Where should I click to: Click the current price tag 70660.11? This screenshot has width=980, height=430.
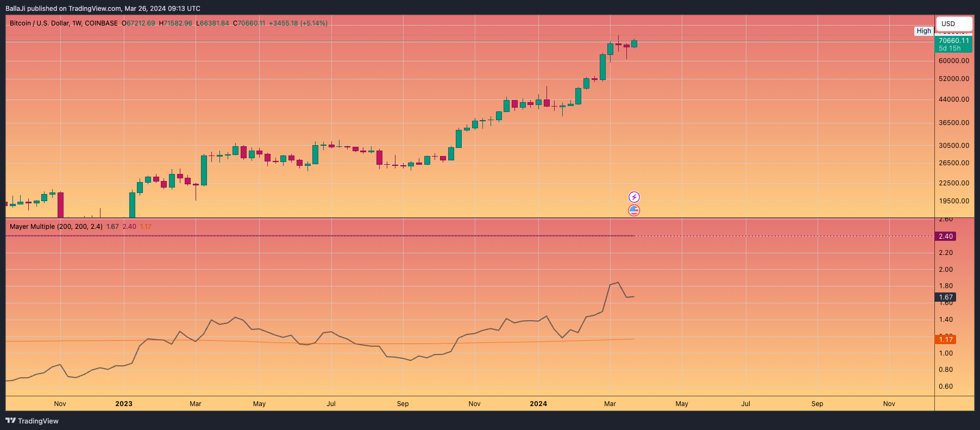[953, 41]
